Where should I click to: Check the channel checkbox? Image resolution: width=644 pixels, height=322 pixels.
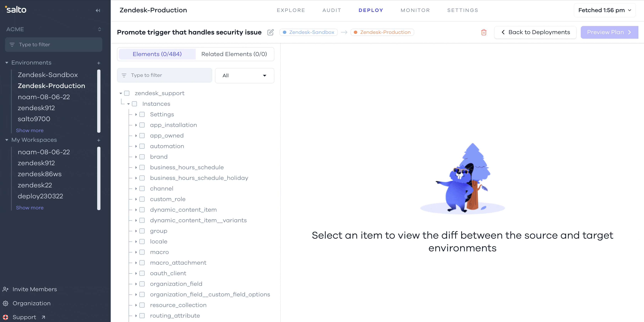142,189
